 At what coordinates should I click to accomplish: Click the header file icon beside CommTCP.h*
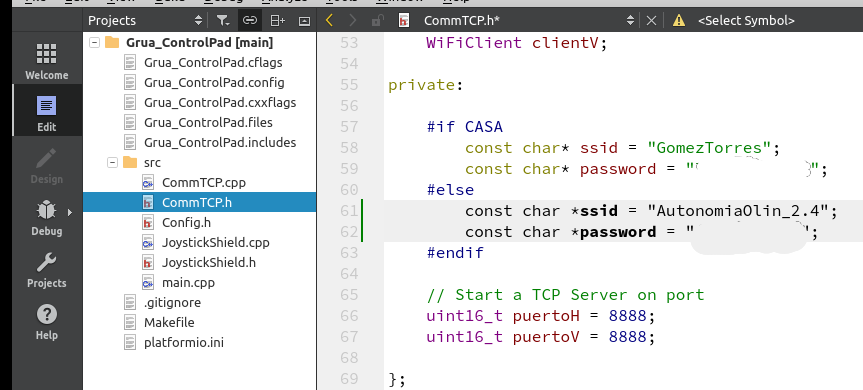pos(405,21)
